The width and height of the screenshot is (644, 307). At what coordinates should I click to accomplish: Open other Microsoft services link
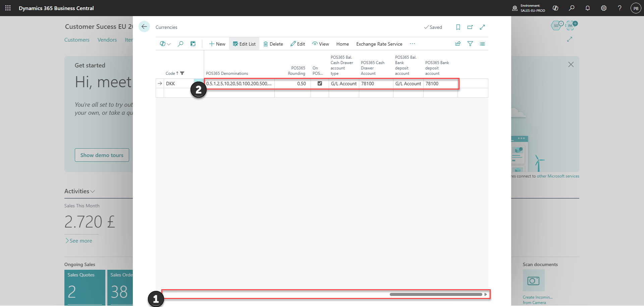tap(558, 176)
